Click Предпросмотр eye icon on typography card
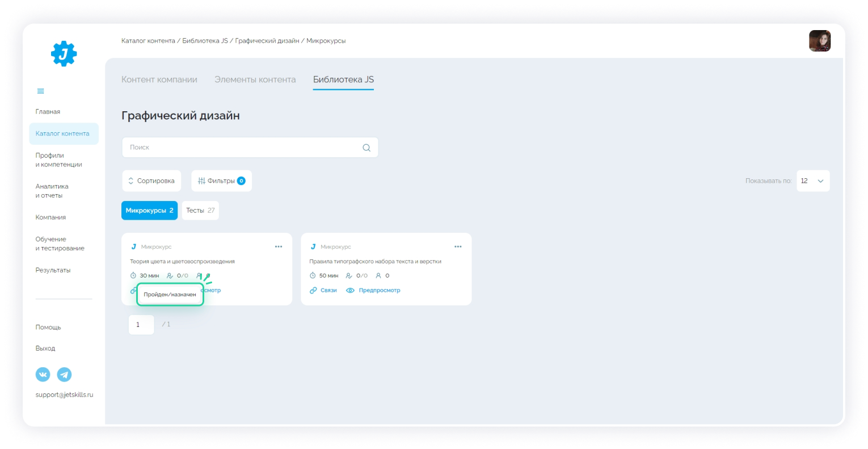Viewport: 868px width, 449px height. tap(351, 291)
